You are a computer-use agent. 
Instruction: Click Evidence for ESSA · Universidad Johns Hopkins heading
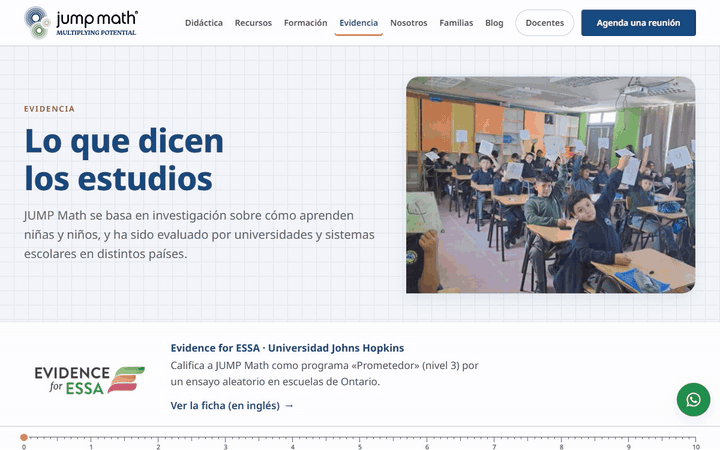point(287,348)
